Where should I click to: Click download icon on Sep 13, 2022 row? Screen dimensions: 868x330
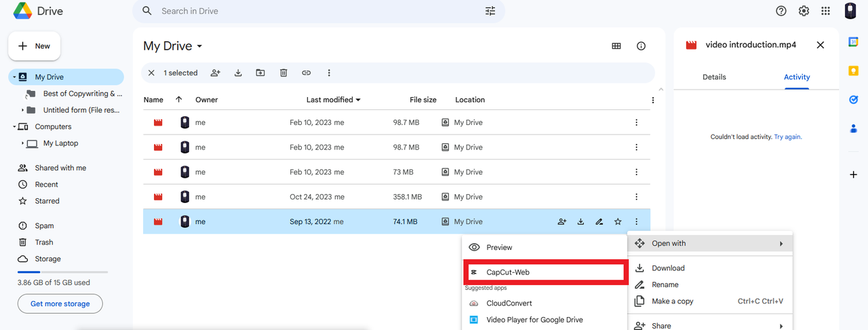[581, 221]
